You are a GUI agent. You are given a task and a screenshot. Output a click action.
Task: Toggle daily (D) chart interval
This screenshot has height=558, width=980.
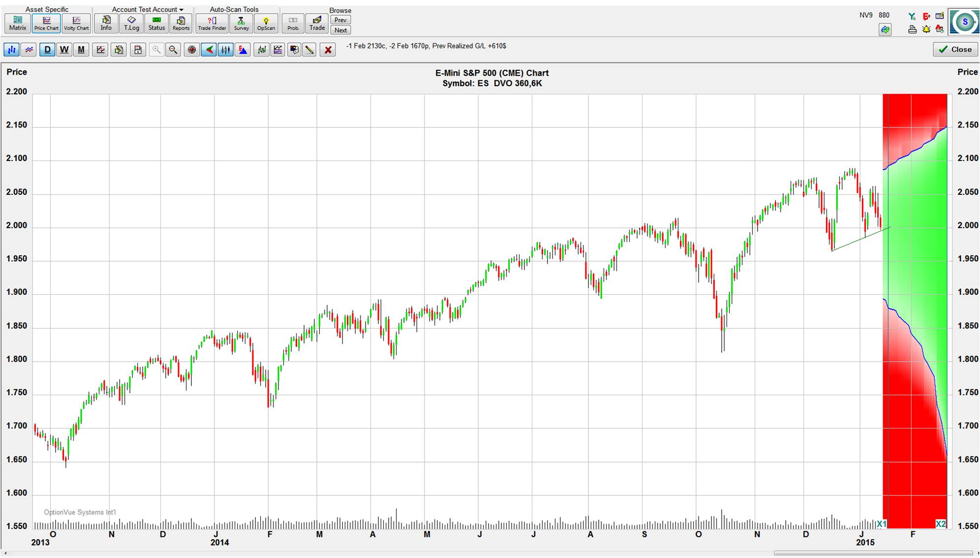[x=47, y=50]
